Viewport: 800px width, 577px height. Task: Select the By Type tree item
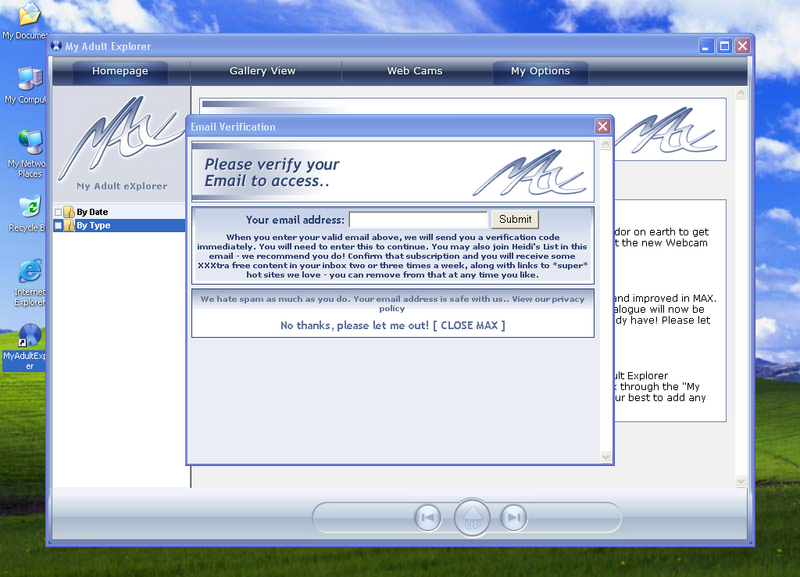coord(93,225)
